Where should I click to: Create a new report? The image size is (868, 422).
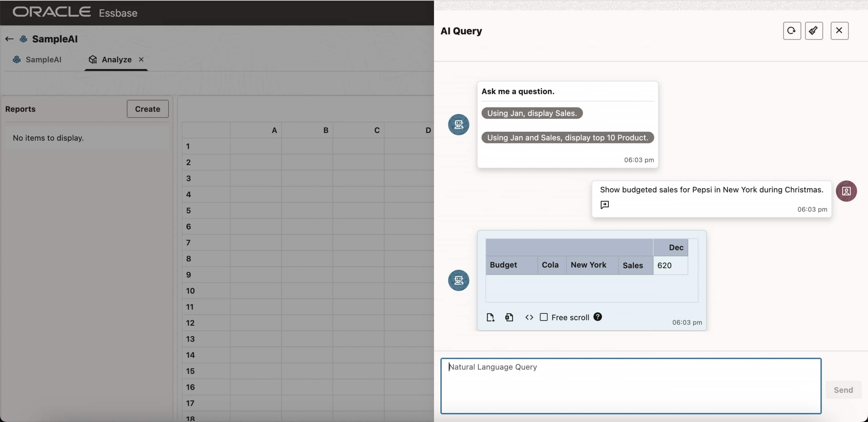(x=147, y=109)
